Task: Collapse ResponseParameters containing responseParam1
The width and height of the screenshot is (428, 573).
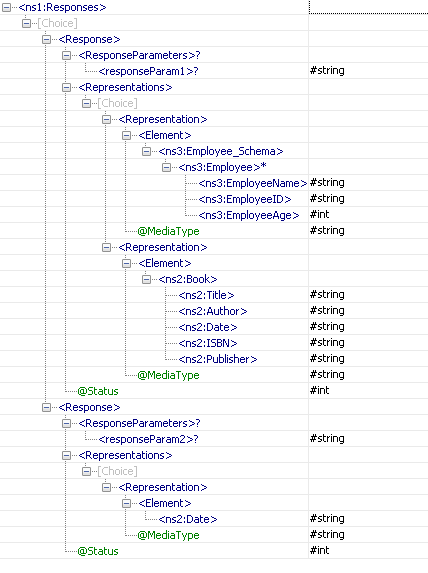Action: [x=66, y=56]
